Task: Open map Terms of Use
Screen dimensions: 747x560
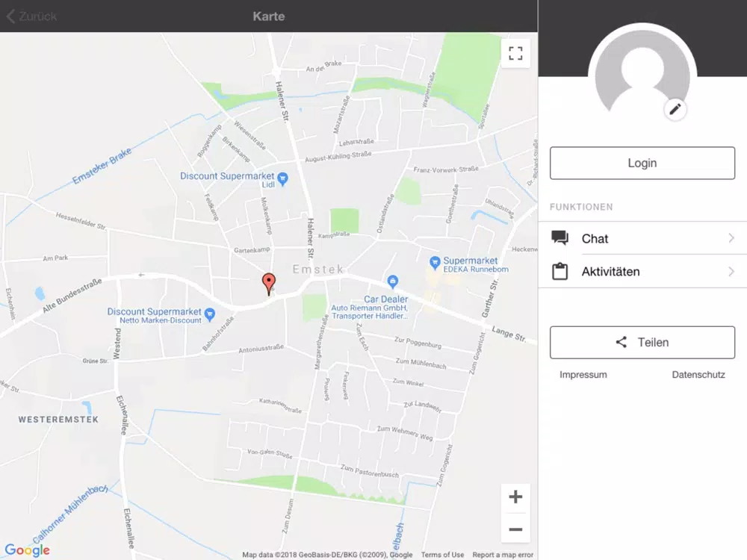Action: (x=442, y=555)
